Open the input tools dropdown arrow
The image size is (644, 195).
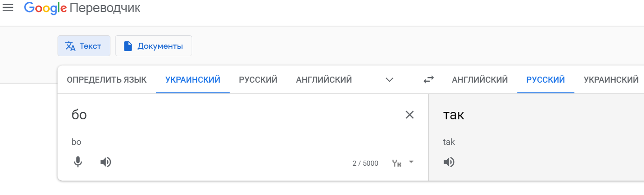click(411, 162)
